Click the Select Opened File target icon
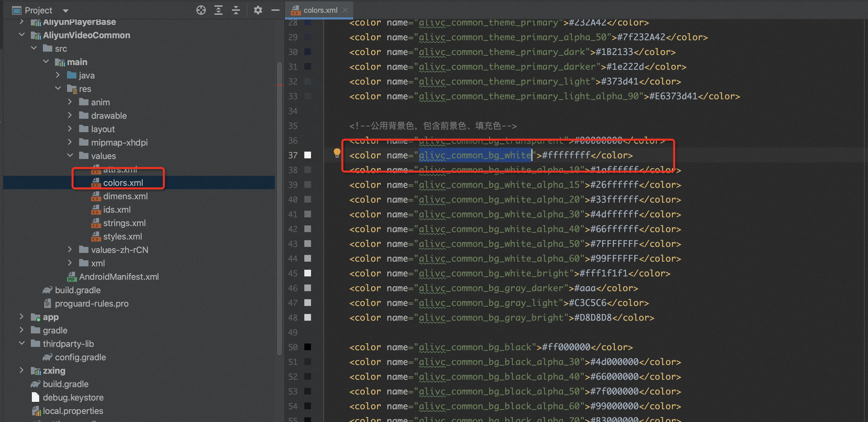Screen dimensions: 868x422 point(201,10)
